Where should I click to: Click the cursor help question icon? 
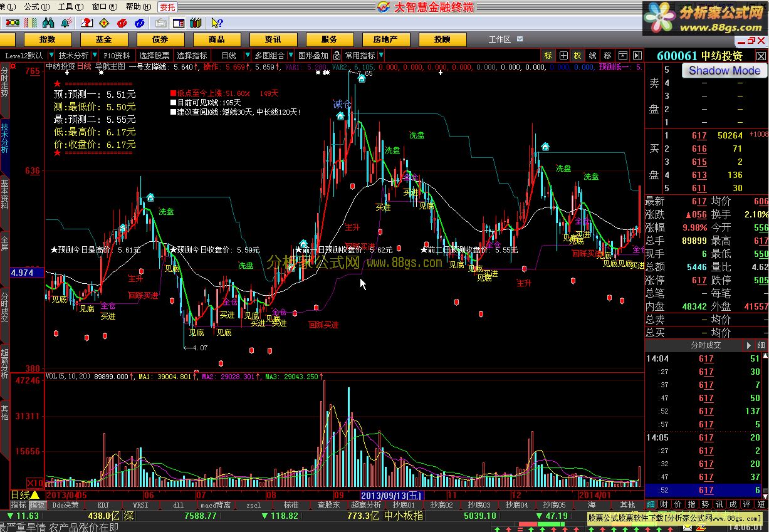(x=217, y=23)
